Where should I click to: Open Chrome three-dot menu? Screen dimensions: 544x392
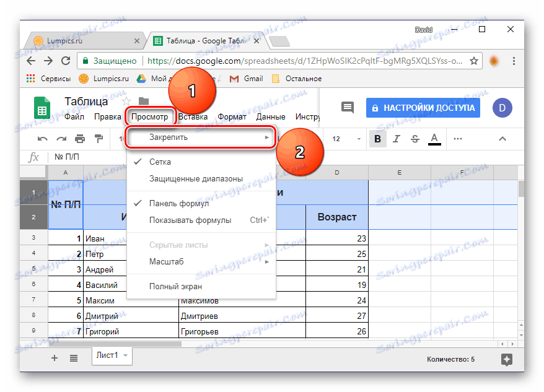[514, 61]
